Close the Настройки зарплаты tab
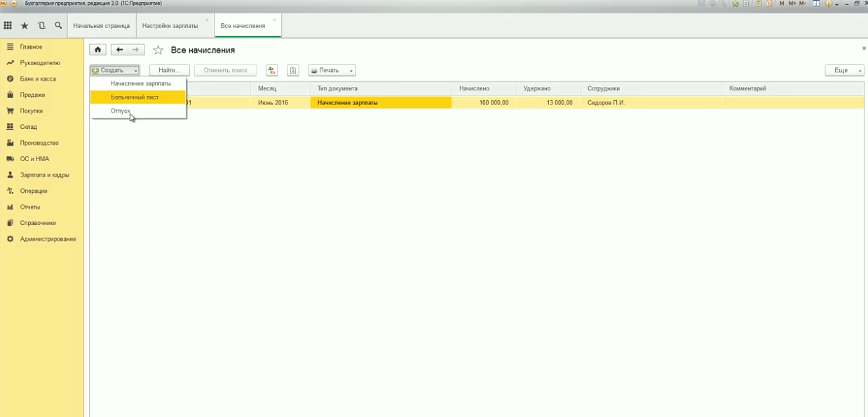868x417 pixels. click(207, 20)
